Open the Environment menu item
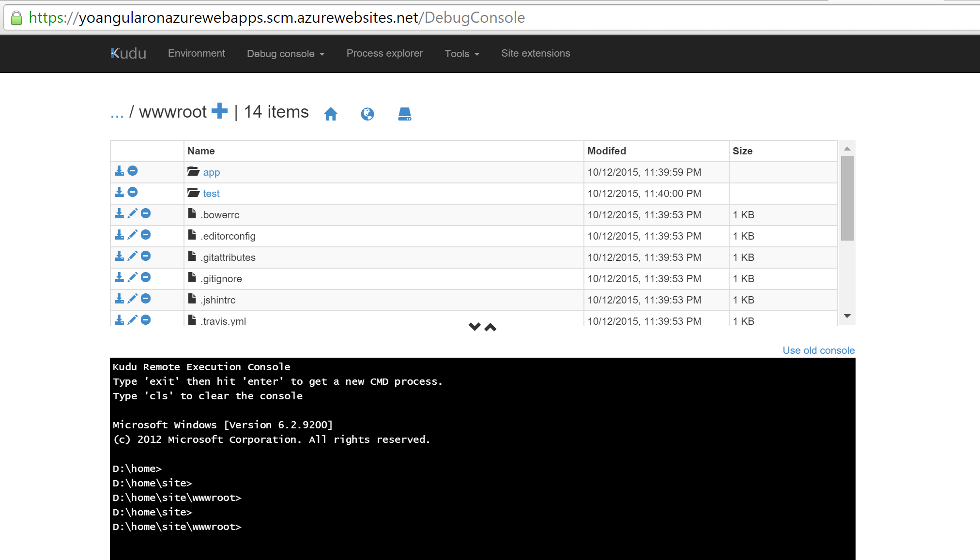Image resolution: width=980 pixels, height=560 pixels. click(197, 53)
